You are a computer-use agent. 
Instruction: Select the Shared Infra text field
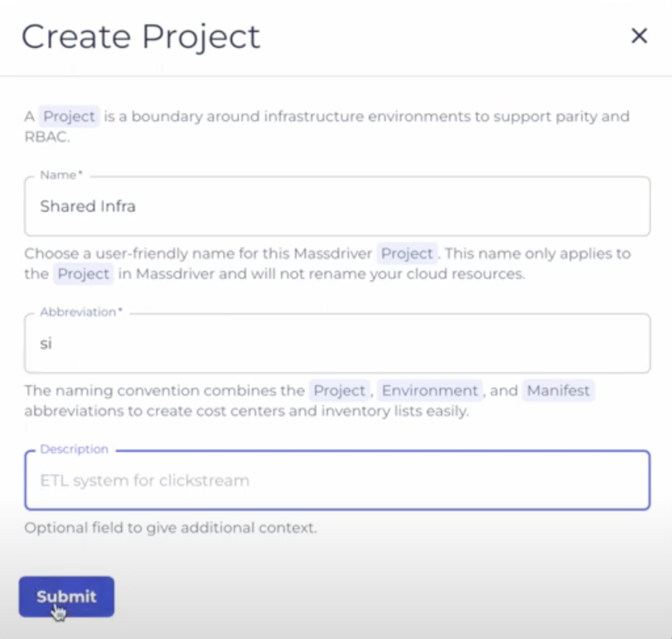tap(197, 205)
